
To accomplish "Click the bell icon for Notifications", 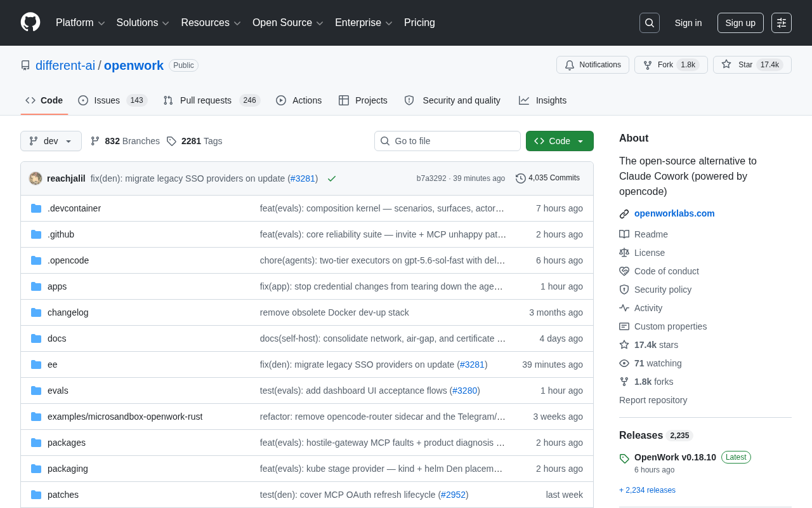I will [570, 65].
